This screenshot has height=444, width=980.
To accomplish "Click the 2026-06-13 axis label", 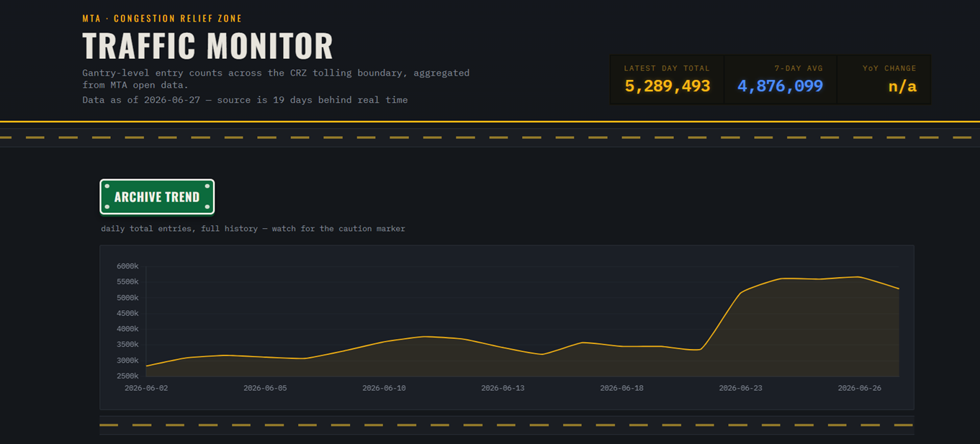I will tap(503, 388).
